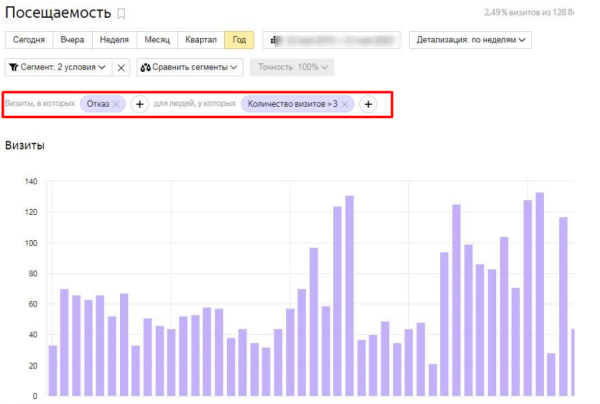Screen dimensions: 600x404
Task: Open the Точность: 100% dropdown
Action: (x=292, y=67)
